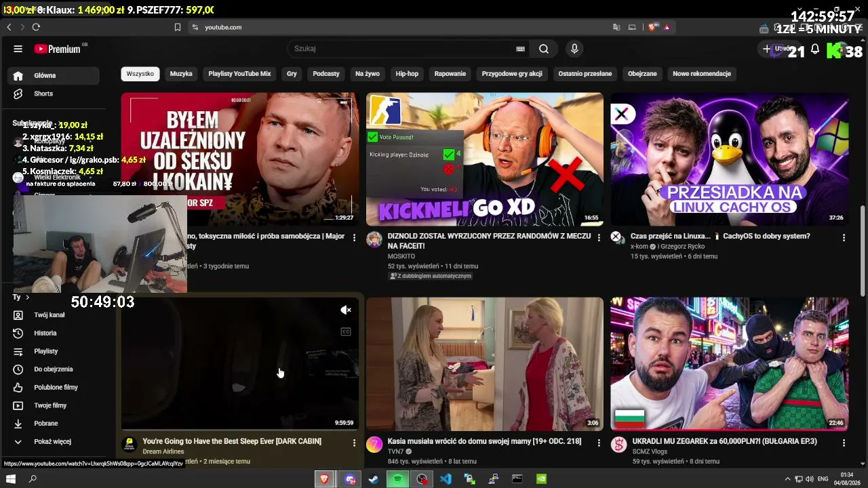Click the page vertical scrollbar thumb
The height and width of the screenshot is (488, 868).
pyautogui.click(x=863, y=249)
